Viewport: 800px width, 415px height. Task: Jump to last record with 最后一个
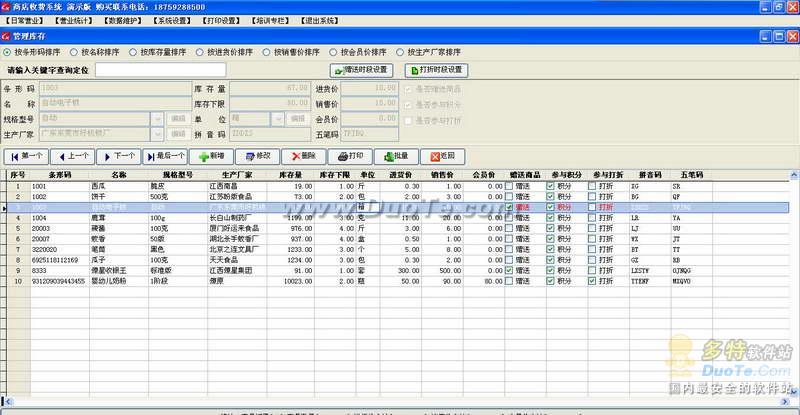point(165,157)
